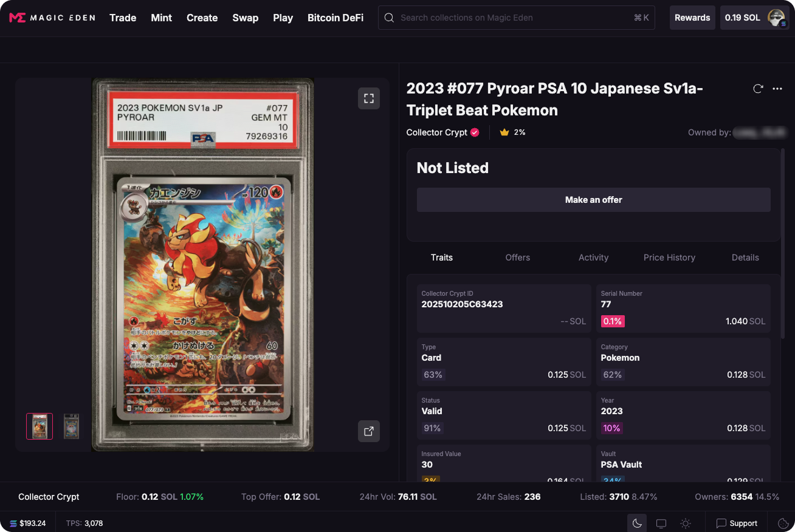This screenshot has width=795, height=532.
Task: Click Make an offer button
Action: (x=594, y=200)
